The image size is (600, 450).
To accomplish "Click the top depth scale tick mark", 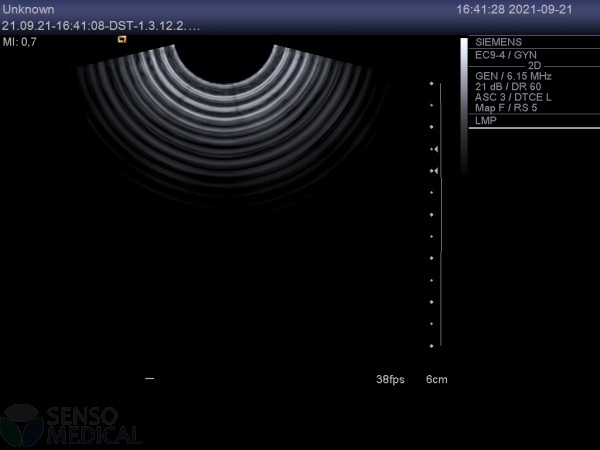I will [432, 84].
